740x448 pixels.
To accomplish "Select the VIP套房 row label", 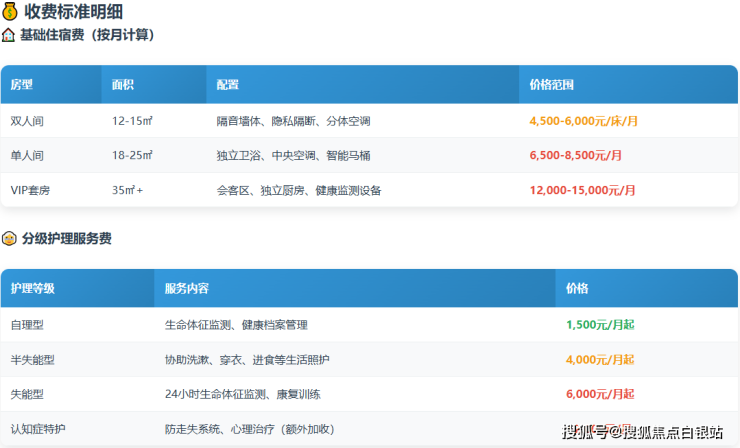I will click(x=30, y=190).
